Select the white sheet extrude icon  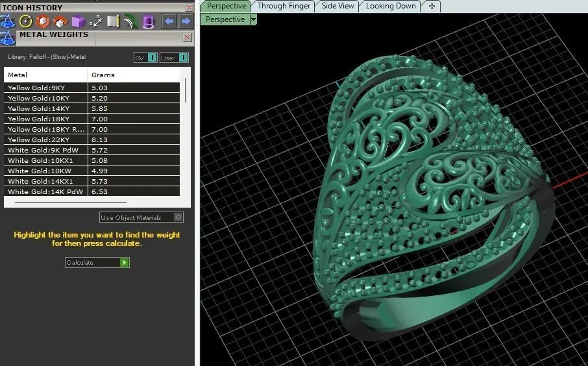[x=113, y=21]
